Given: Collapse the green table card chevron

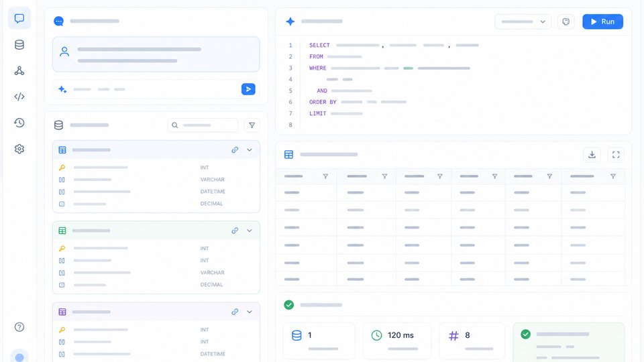Looking at the screenshot, I should point(250,231).
